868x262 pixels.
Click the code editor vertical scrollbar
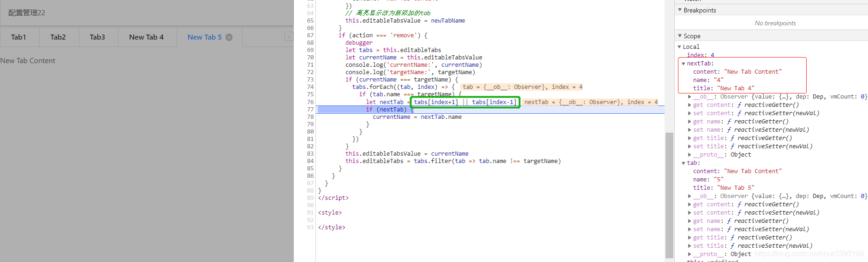(x=669, y=195)
